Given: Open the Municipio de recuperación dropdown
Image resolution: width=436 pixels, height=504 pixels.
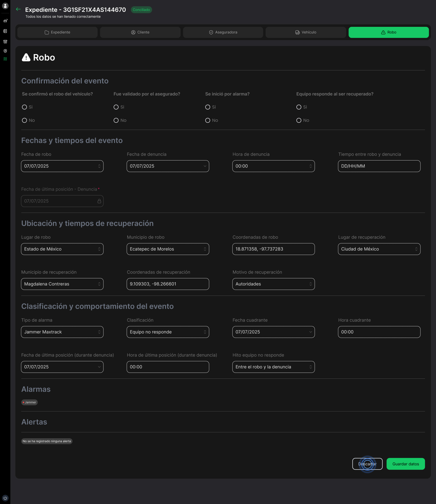Looking at the screenshot, I should (x=62, y=284).
